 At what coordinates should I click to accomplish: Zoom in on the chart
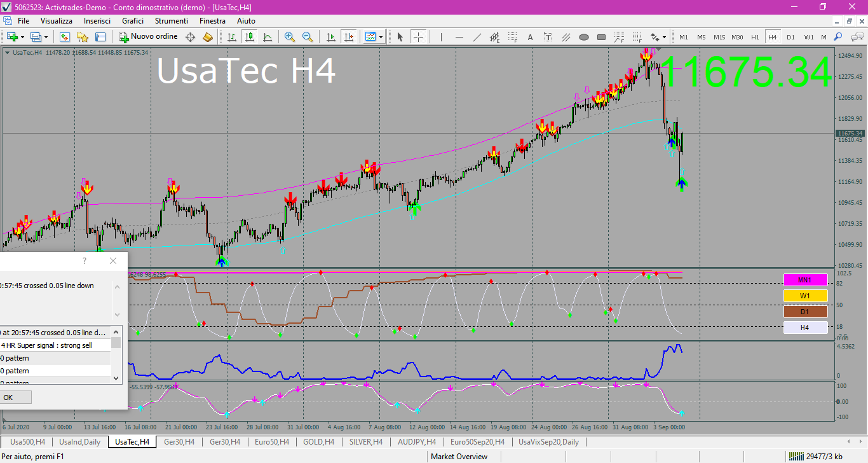click(290, 37)
